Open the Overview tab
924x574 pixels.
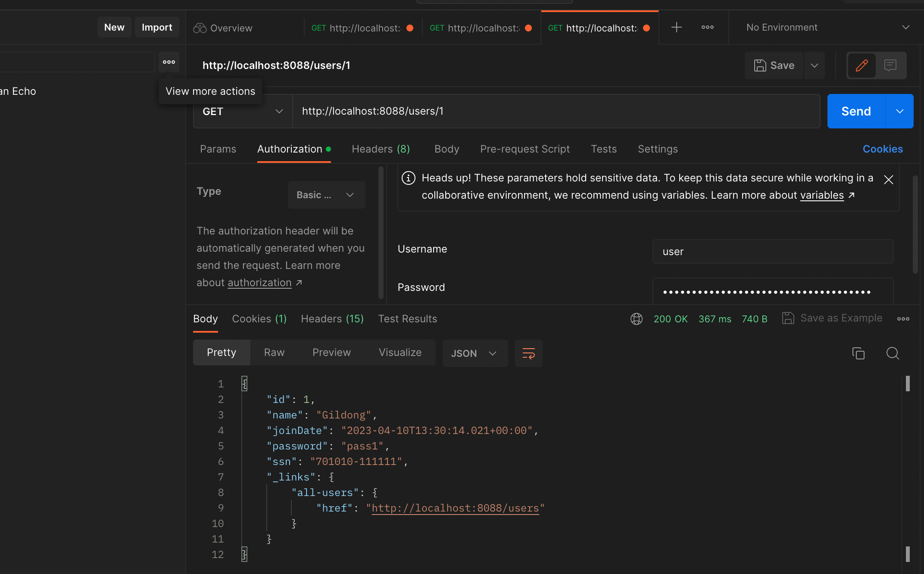tap(223, 28)
